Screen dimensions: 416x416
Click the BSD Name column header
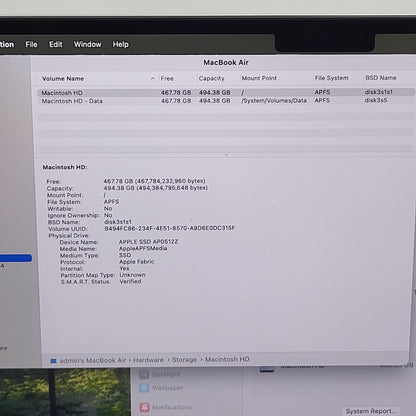coord(381,78)
